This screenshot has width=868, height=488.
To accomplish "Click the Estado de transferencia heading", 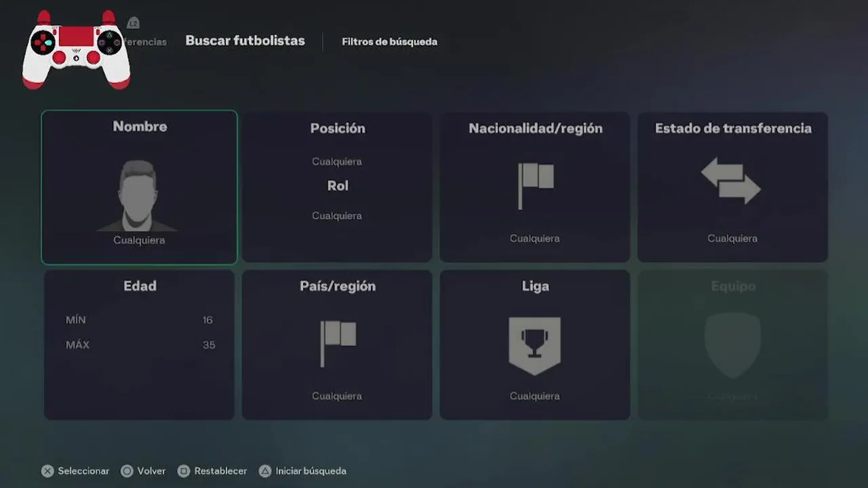I will click(733, 128).
